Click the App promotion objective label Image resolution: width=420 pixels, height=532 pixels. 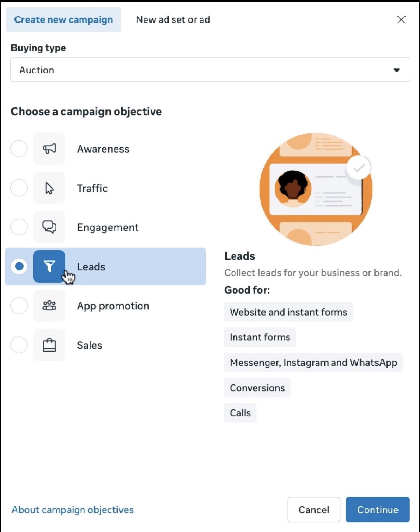point(113,306)
